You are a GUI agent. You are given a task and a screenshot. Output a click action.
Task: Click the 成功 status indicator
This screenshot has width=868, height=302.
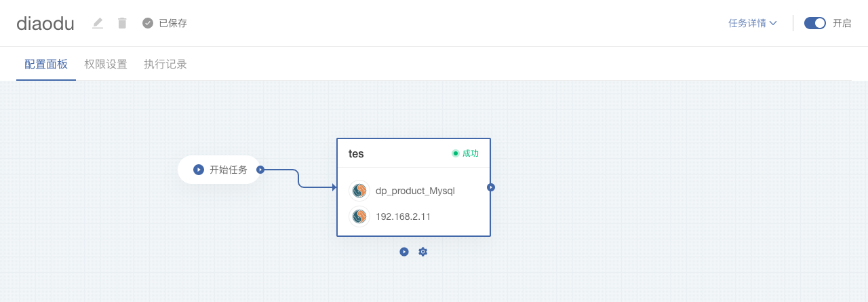[466, 153]
